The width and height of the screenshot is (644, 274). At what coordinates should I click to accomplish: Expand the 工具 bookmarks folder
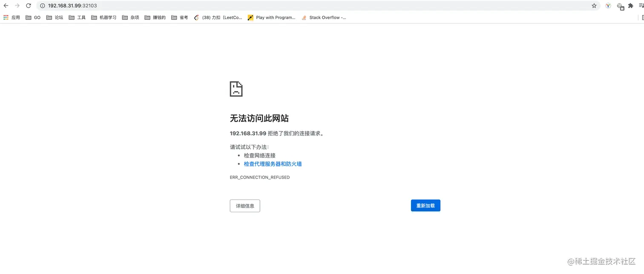[x=78, y=17]
